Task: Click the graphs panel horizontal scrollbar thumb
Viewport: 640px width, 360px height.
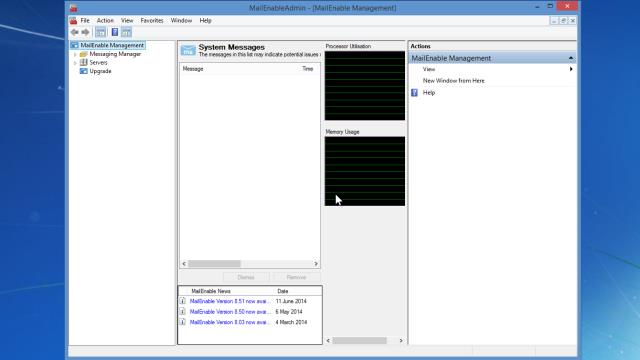Action: pos(359,340)
